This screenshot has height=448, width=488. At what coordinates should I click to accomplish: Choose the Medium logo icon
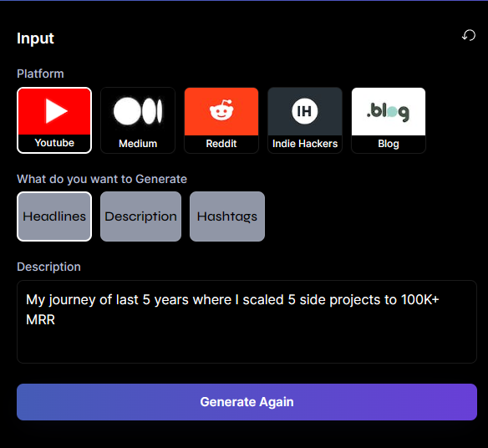(x=138, y=111)
